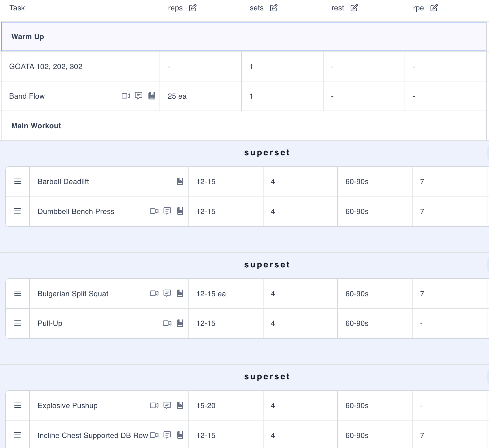Click the save icon for Barbell Deadlift
Image resolution: width=489 pixels, height=448 pixels.
click(180, 181)
